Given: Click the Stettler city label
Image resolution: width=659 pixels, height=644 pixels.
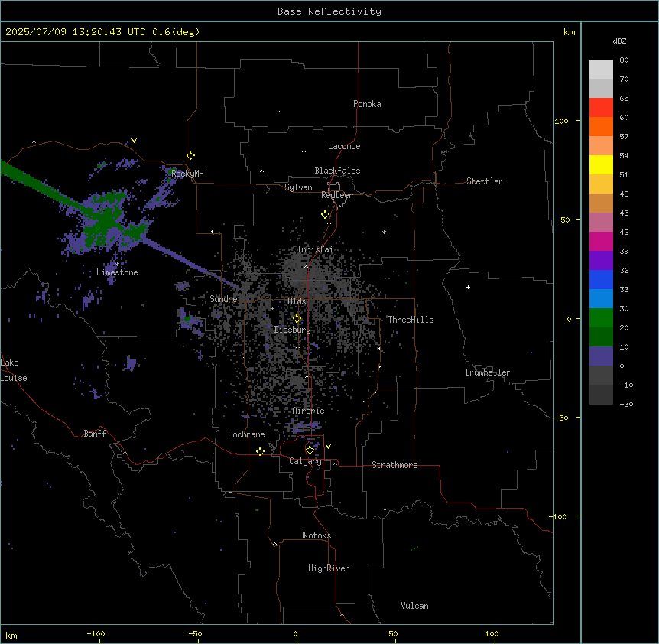Looking at the screenshot, I should [x=484, y=181].
